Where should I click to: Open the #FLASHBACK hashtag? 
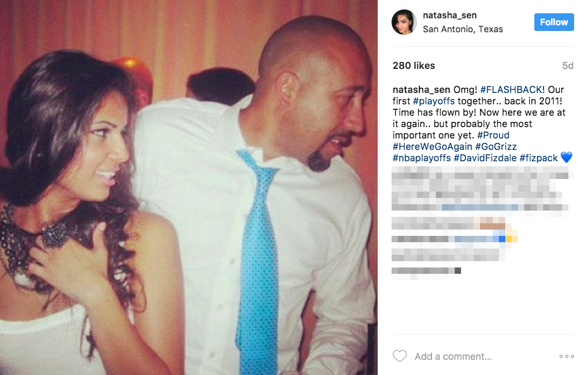click(511, 90)
